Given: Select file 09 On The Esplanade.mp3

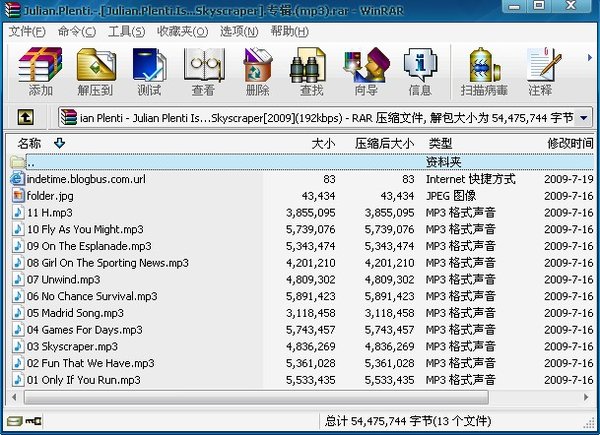Looking at the screenshot, I should (x=89, y=246).
